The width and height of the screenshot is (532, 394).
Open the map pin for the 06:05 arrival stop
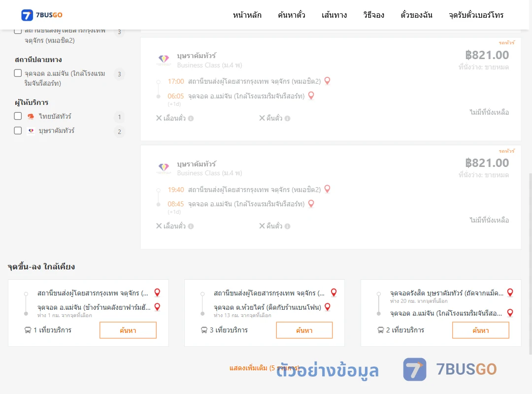[x=311, y=96]
